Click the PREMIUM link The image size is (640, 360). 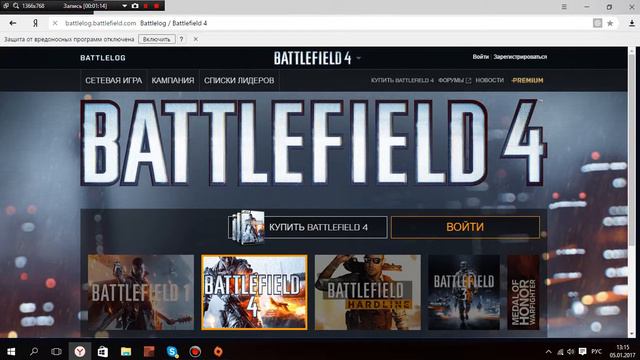[x=527, y=80]
